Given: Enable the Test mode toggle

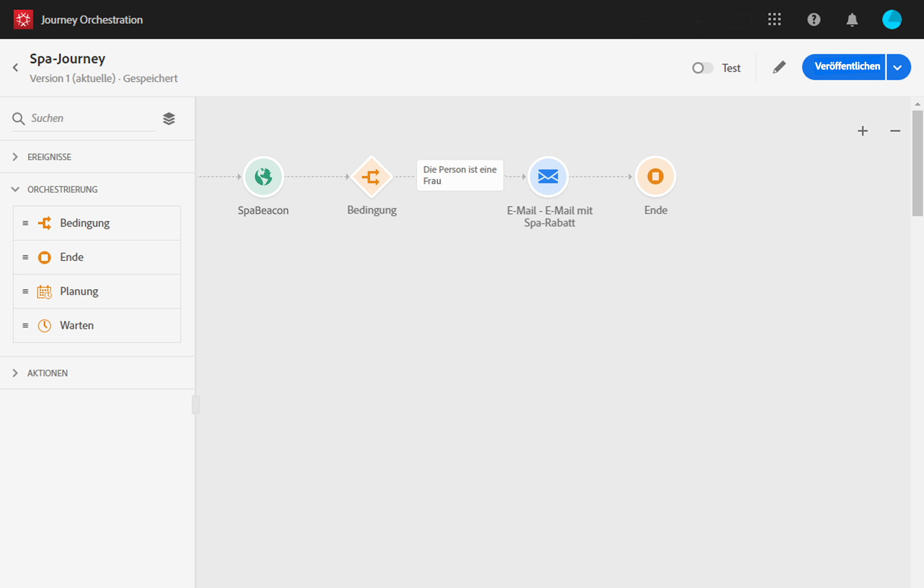Looking at the screenshot, I should 703,68.
